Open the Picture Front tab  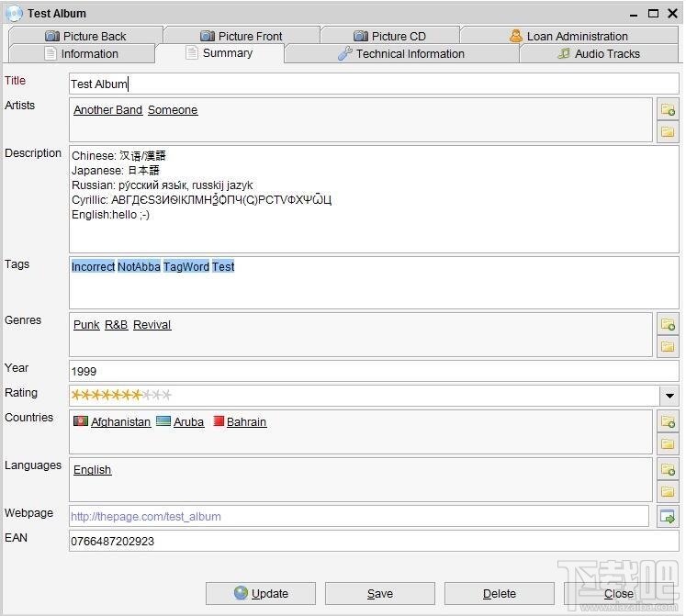(242, 36)
